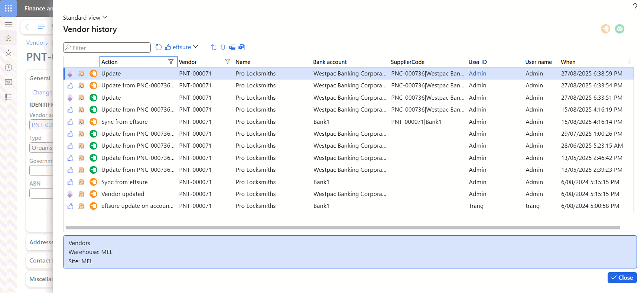The height and width of the screenshot is (293, 644).
Task: Select the 'PNT-000071|Bank1' supplier code cell
Action: coord(416,122)
